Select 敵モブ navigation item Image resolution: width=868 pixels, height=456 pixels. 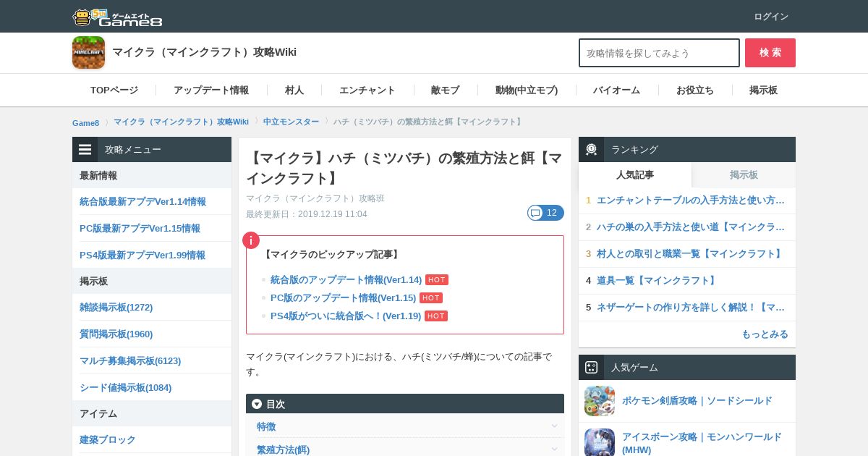[x=446, y=90]
